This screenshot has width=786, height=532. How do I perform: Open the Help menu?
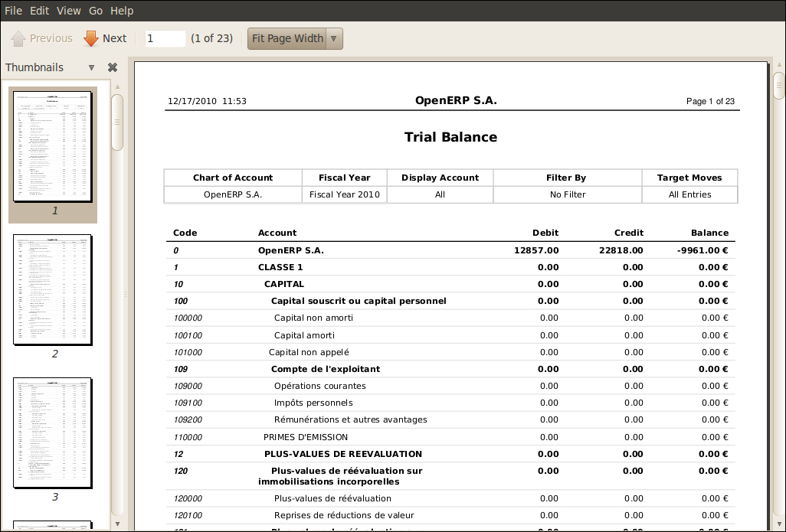[x=121, y=11]
